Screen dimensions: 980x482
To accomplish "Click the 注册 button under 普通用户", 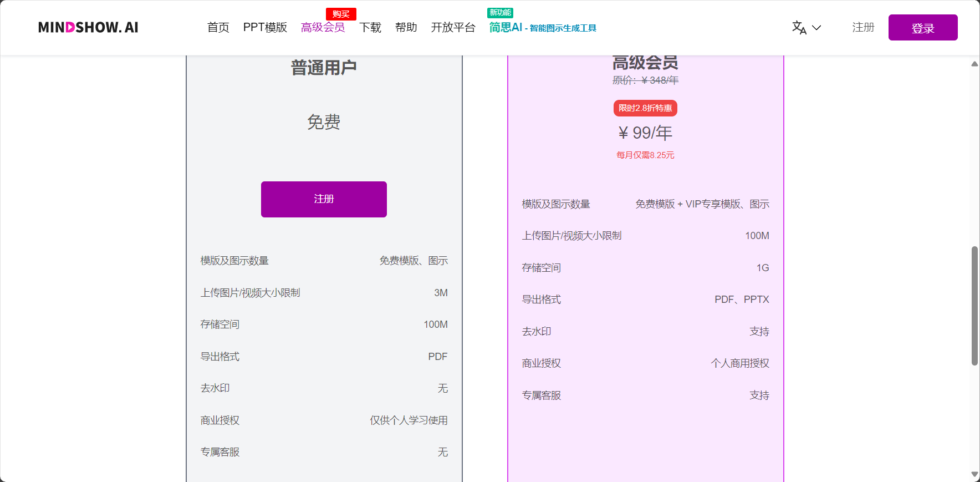I will click(x=324, y=199).
